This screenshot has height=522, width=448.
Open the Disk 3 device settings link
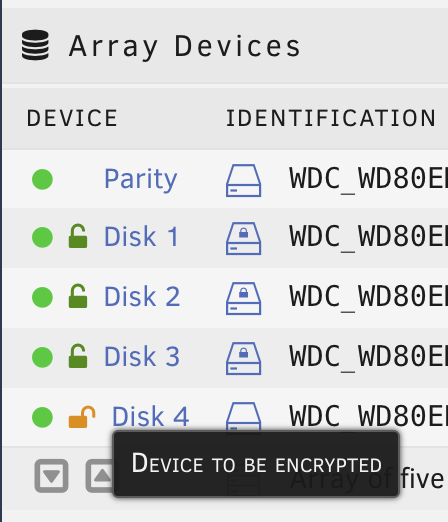[142, 357]
